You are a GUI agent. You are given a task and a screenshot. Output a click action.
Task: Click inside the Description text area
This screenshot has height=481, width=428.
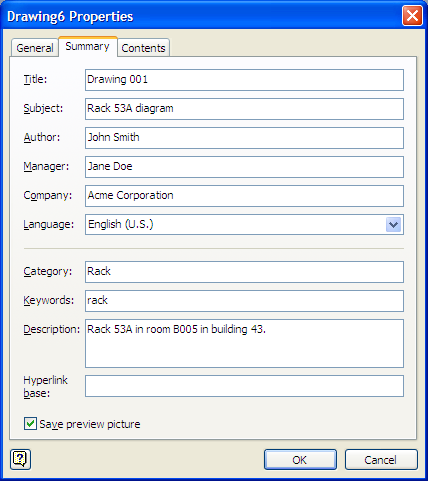click(244, 344)
